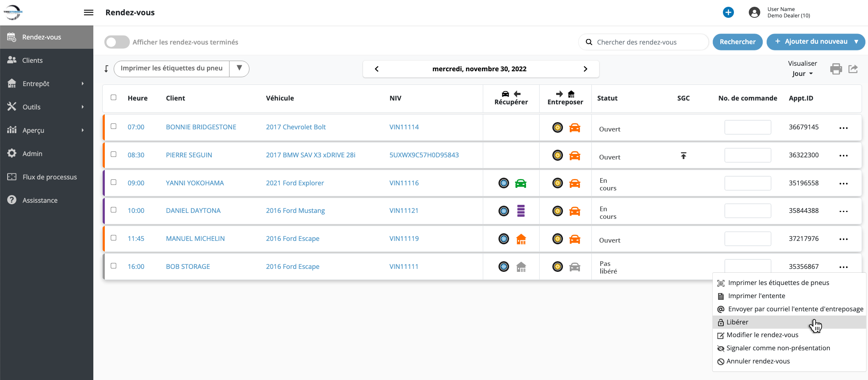Viewport: 868px width, 380px height.
Task: Open three-dot menu for Bonnie Bridgestone row
Action: pyautogui.click(x=843, y=128)
